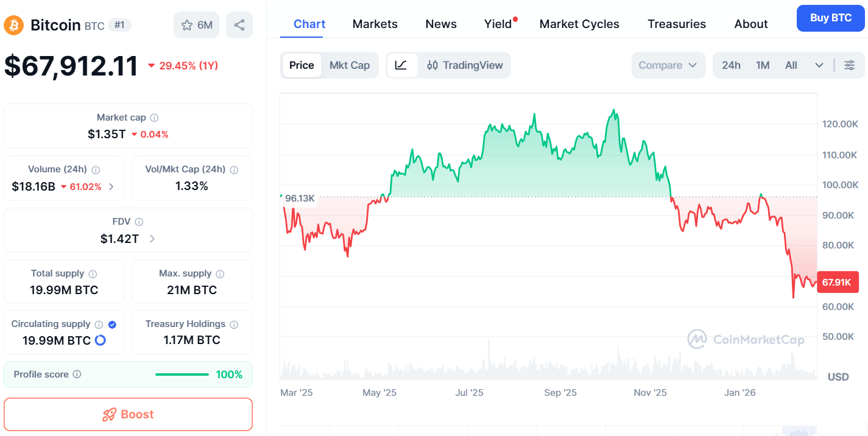
Task: Click the 100% profile score value
Action: (x=230, y=374)
